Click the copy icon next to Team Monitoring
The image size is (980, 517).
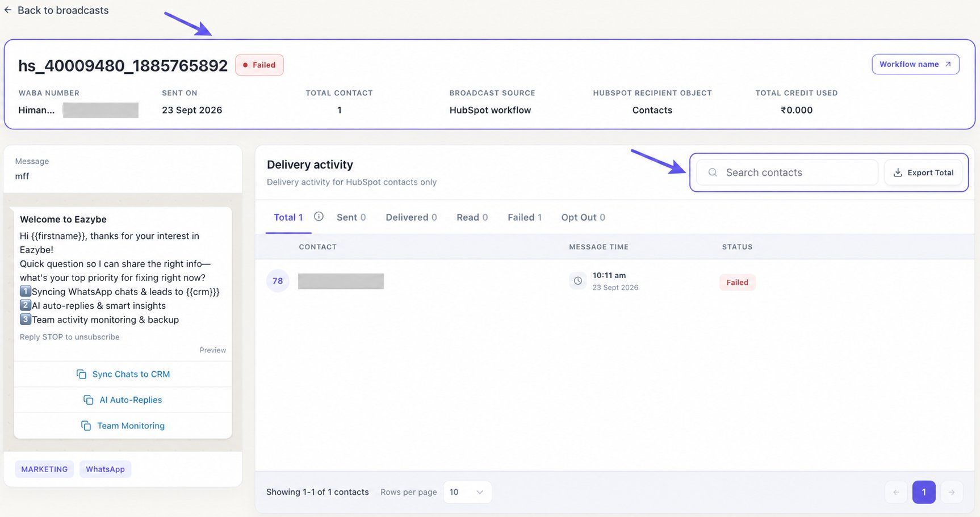[x=86, y=426]
